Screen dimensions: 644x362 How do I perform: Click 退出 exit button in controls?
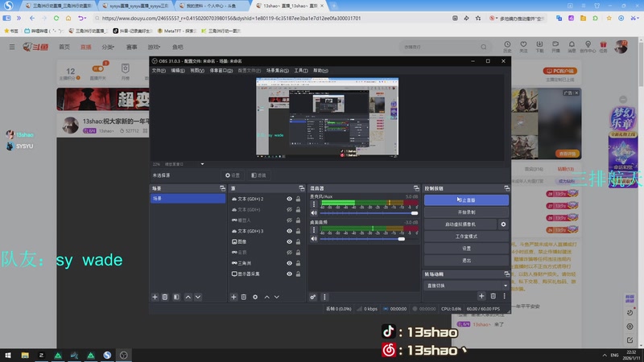click(466, 261)
